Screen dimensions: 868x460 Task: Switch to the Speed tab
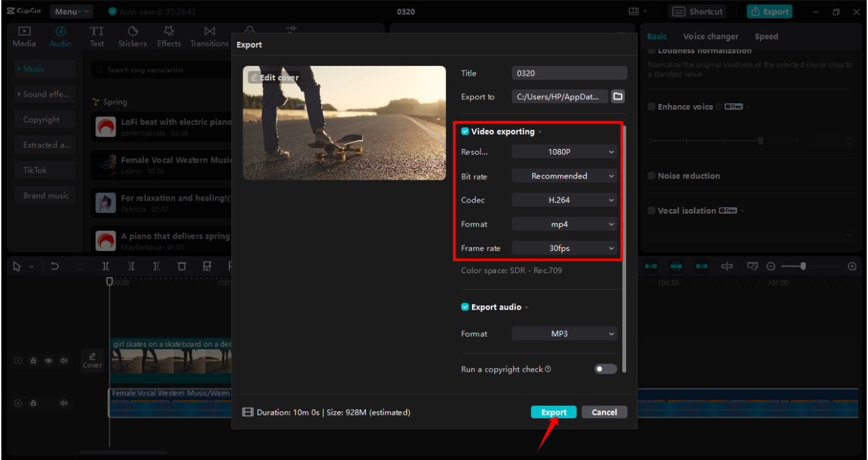coord(766,37)
